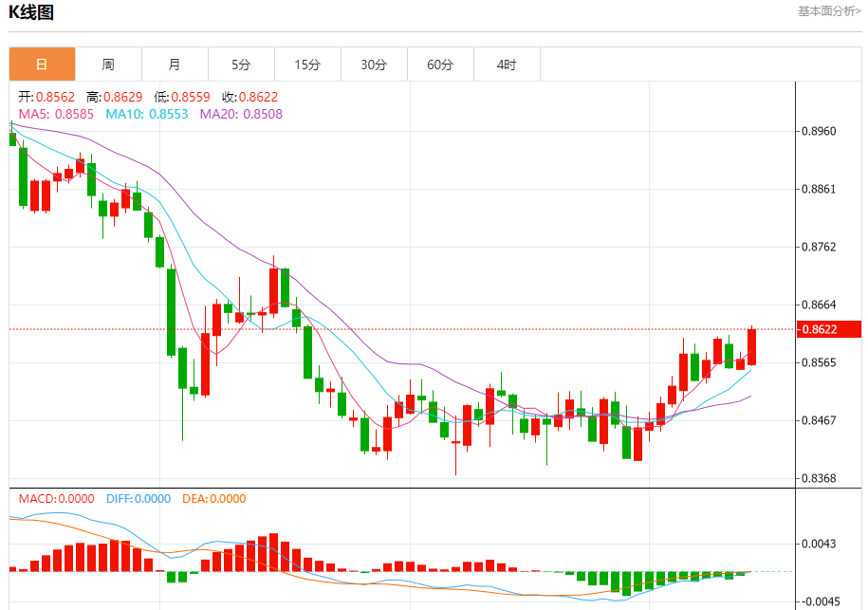Click the open price 0.8562 value
The image size is (868, 610).
55,97
